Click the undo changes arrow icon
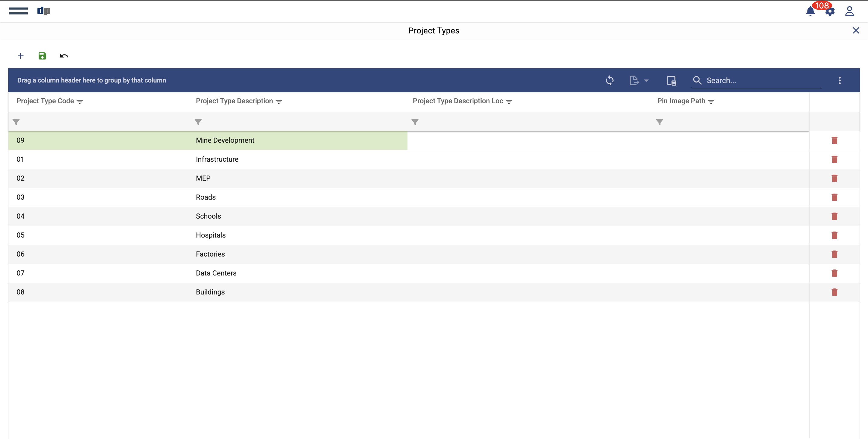Image resolution: width=868 pixels, height=439 pixels. pyautogui.click(x=64, y=56)
